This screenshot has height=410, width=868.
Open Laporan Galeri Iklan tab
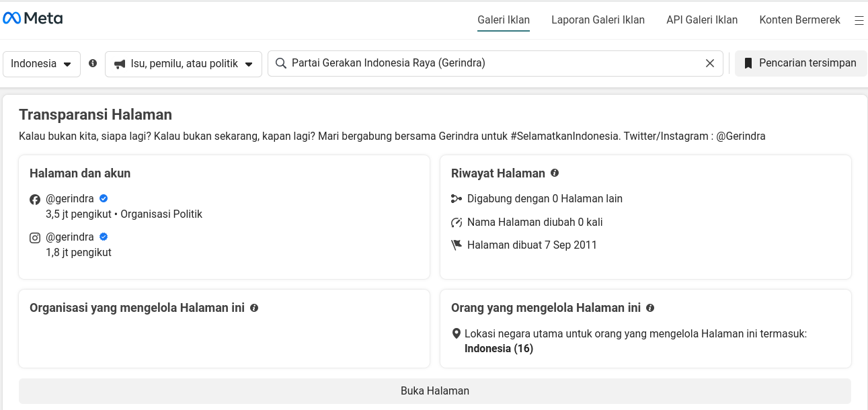598,20
